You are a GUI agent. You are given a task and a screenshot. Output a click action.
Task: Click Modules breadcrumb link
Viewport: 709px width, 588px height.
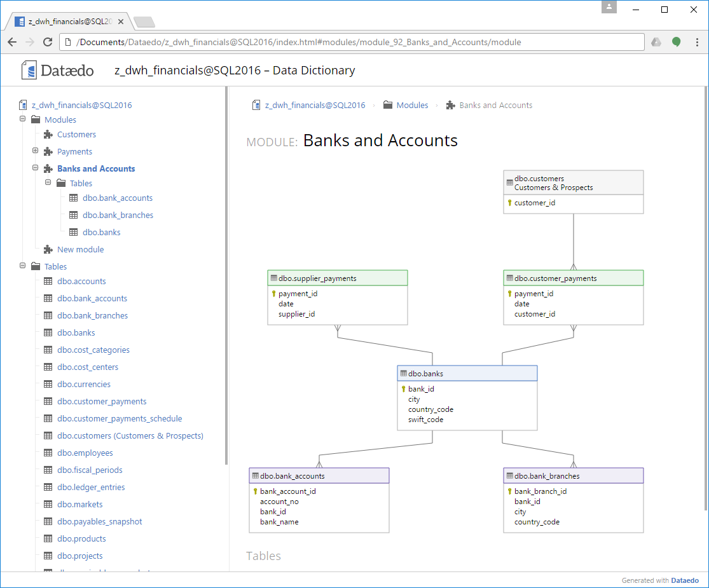tap(412, 106)
